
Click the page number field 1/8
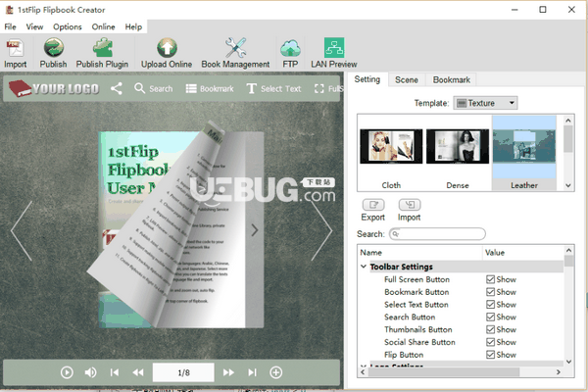(183, 372)
